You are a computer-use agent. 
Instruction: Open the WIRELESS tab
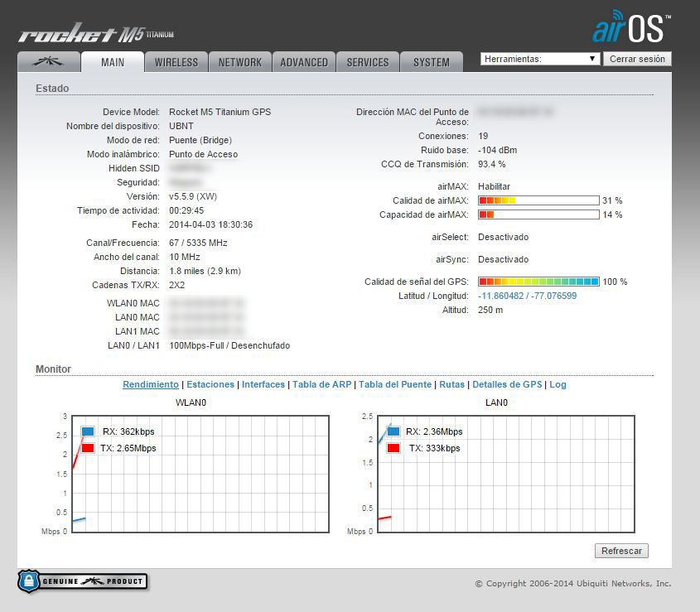tap(176, 62)
